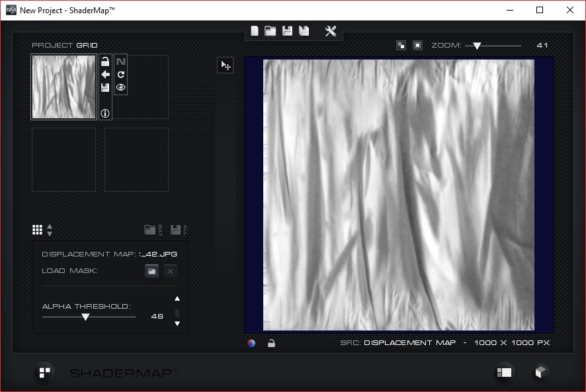Click the ShaderMap app icon in title bar
Screen dimensions: 586x392
[x=11, y=10]
